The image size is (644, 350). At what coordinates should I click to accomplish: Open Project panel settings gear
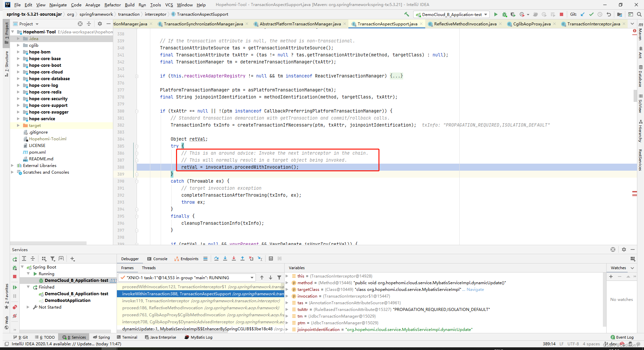(x=100, y=24)
